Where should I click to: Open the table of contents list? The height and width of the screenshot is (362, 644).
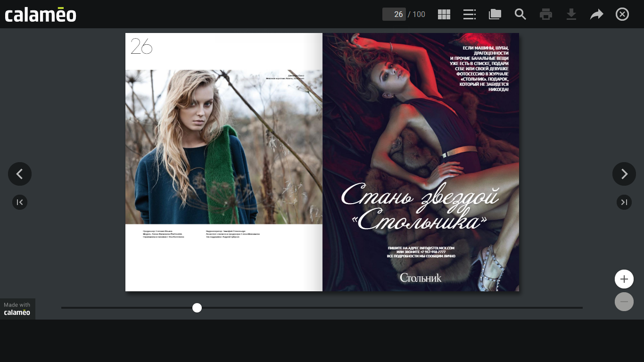470,14
